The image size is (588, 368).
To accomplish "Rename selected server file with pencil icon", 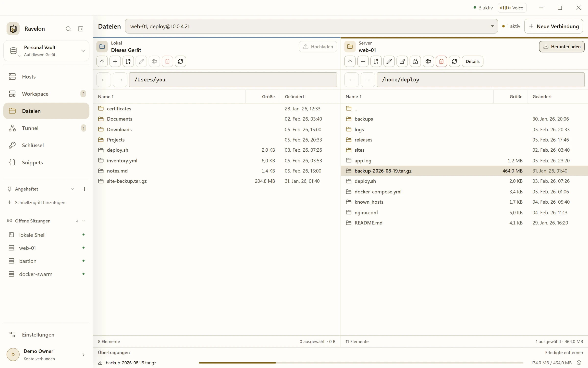I will point(389,61).
